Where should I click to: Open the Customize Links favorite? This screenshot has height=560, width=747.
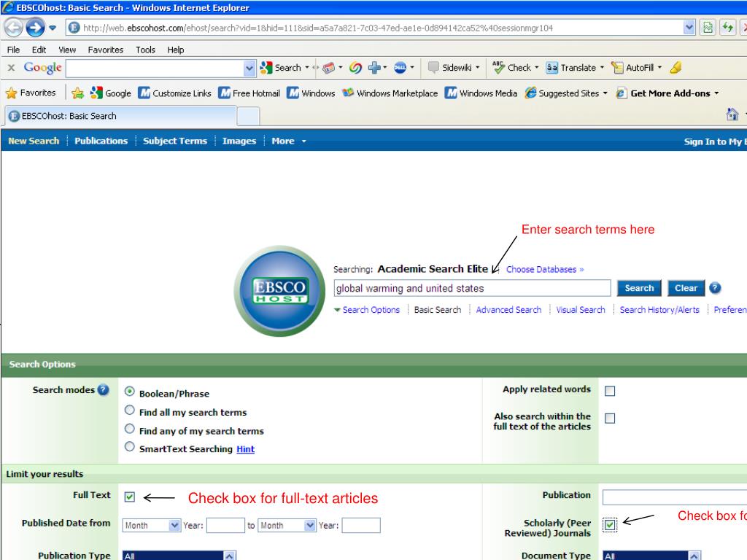(x=175, y=93)
